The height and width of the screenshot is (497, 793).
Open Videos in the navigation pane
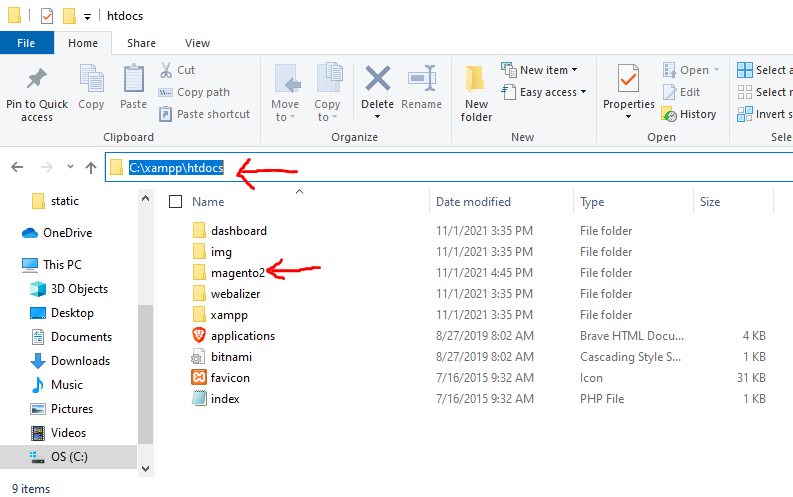(x=58, y=433)
